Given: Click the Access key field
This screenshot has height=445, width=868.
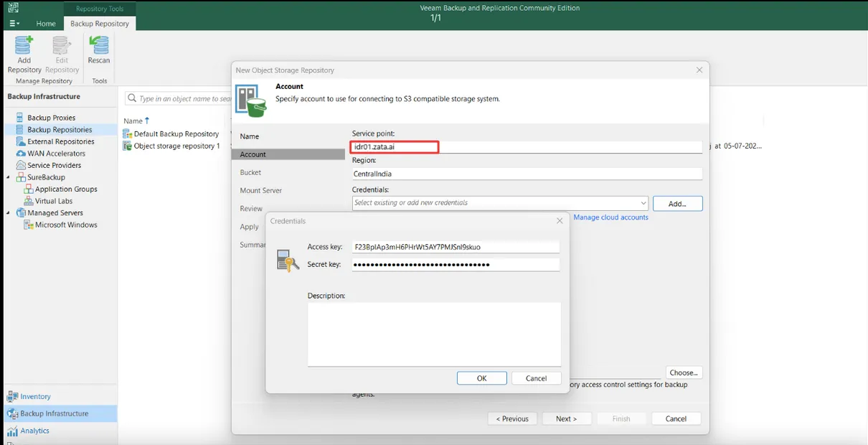Looking at the screenshot, I should tap(456, 247).
